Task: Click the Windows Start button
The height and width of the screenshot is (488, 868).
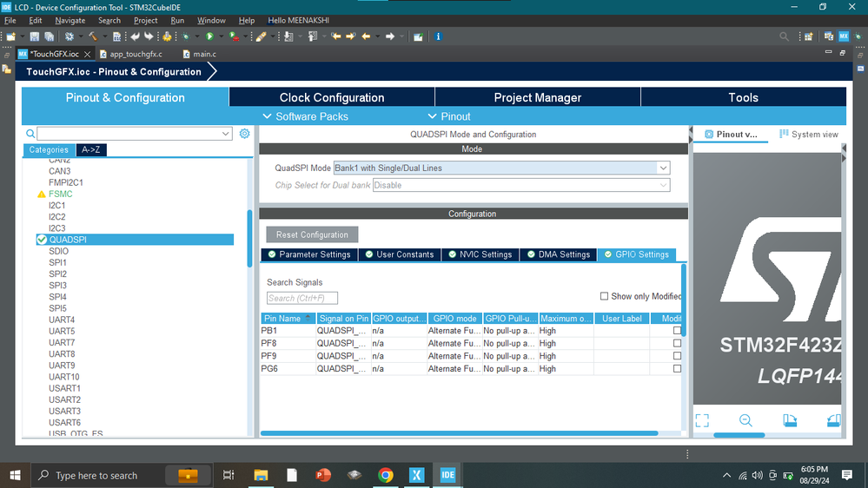Action: [15, 475]
